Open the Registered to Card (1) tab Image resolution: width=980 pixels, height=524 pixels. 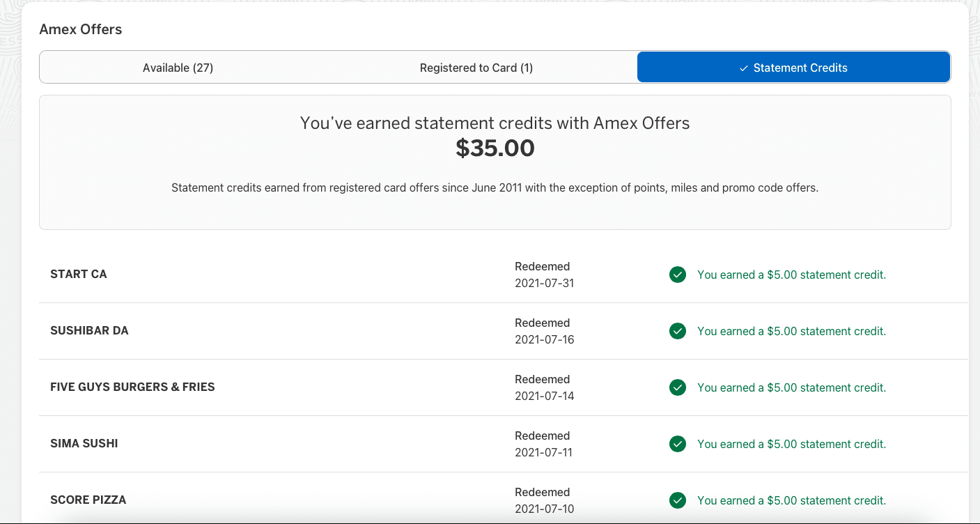tap(476, 68)
